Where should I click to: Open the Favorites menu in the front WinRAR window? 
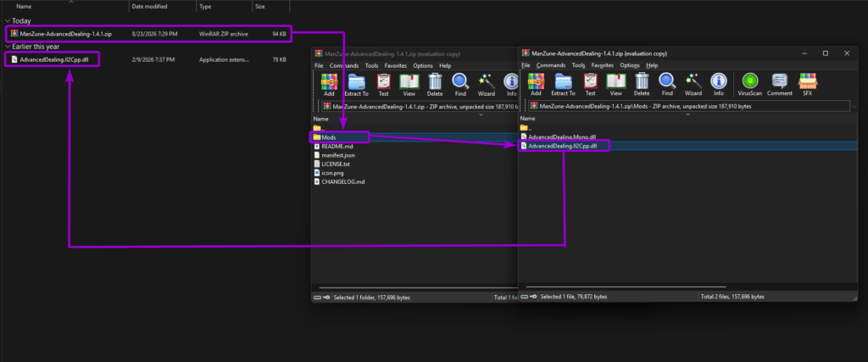[603, 65]
